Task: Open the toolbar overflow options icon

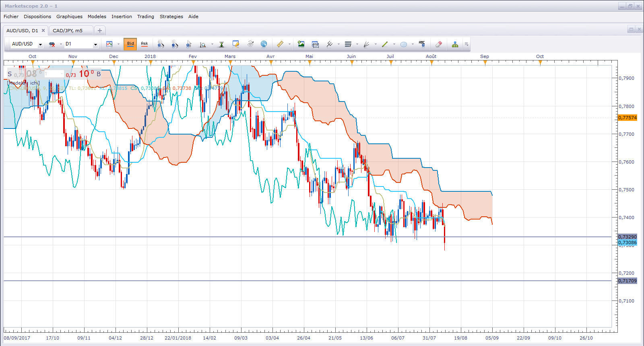Action: click(x=466, y=44)
